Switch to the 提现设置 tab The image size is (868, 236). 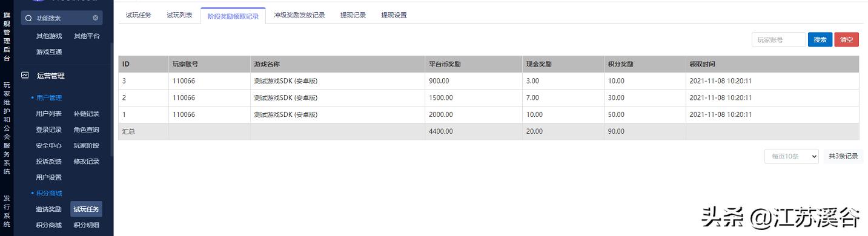pyautogui.click(x=394, y=15)
